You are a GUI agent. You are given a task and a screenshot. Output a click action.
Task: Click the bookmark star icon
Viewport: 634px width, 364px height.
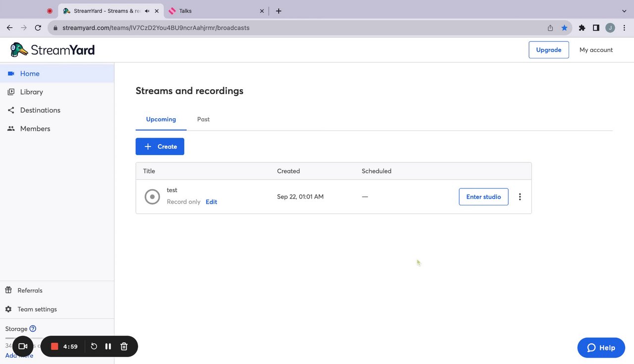(x=564, y=28)
